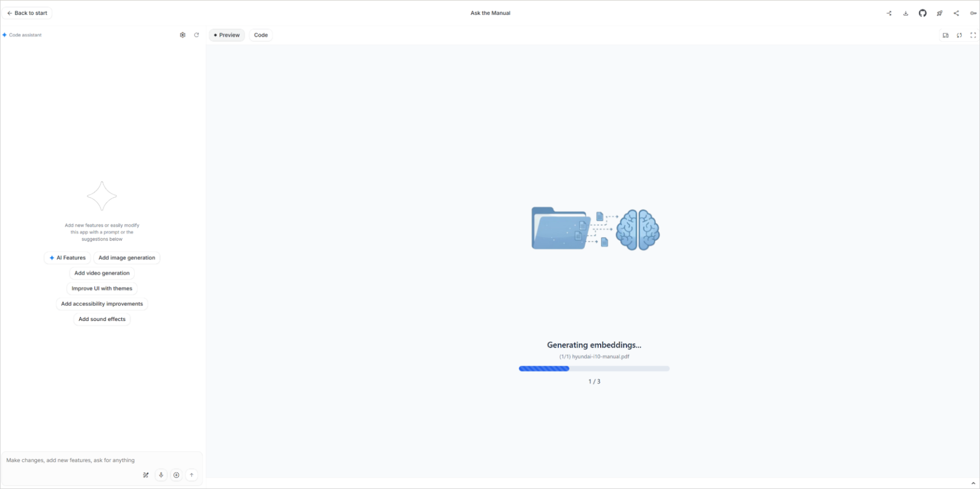This screenshot has height=489, width=980.
Task: Switch to the Code tab
Action: click(x=261, y=35)
